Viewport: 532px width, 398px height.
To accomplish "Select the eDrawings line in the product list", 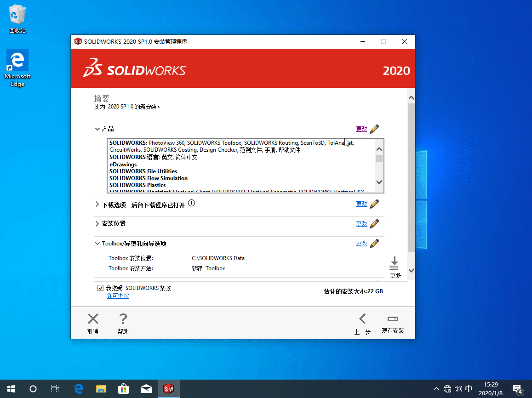I will pyautogui.click(x=123, y=165).
